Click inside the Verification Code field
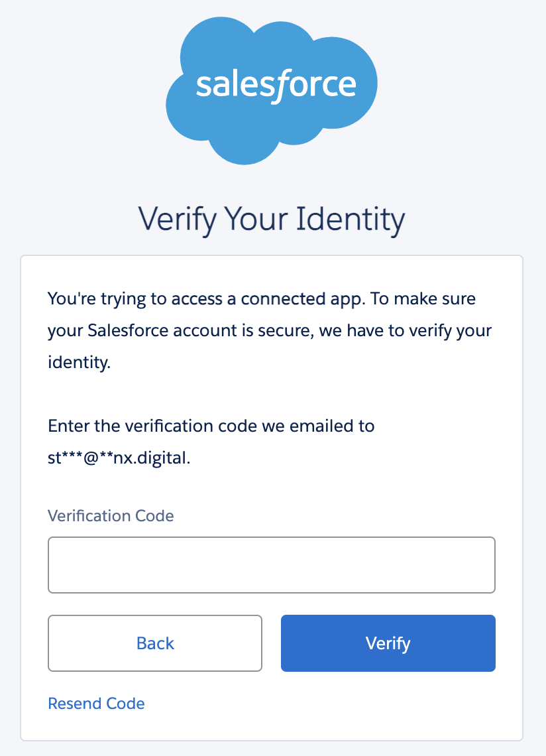The width and height of the screenshot is (546, 756). (272, 564)
